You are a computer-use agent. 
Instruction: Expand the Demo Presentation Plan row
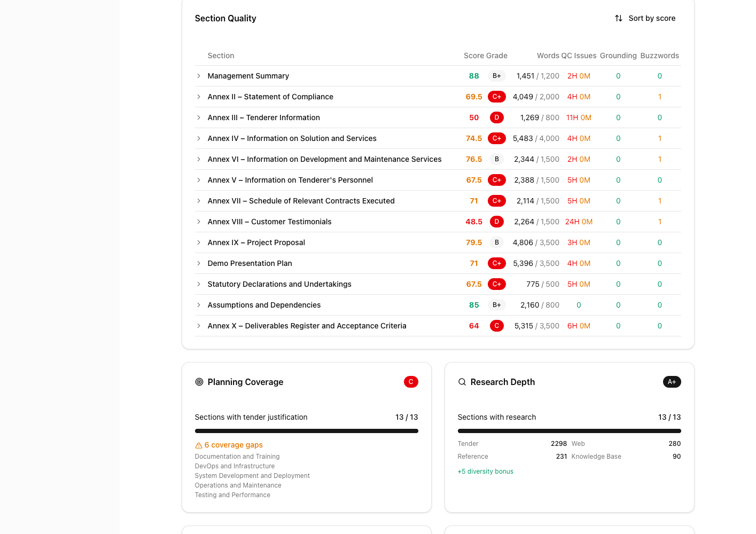tap(199, 263)
